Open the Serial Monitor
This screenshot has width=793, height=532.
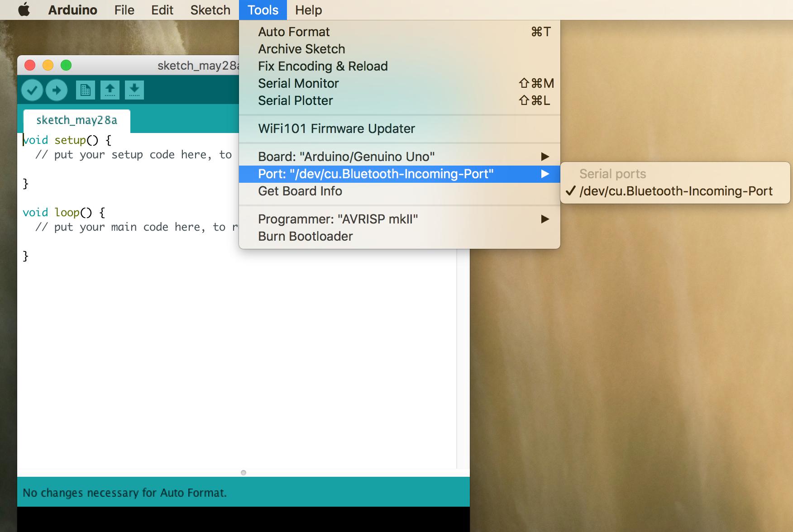coord(298,83)
